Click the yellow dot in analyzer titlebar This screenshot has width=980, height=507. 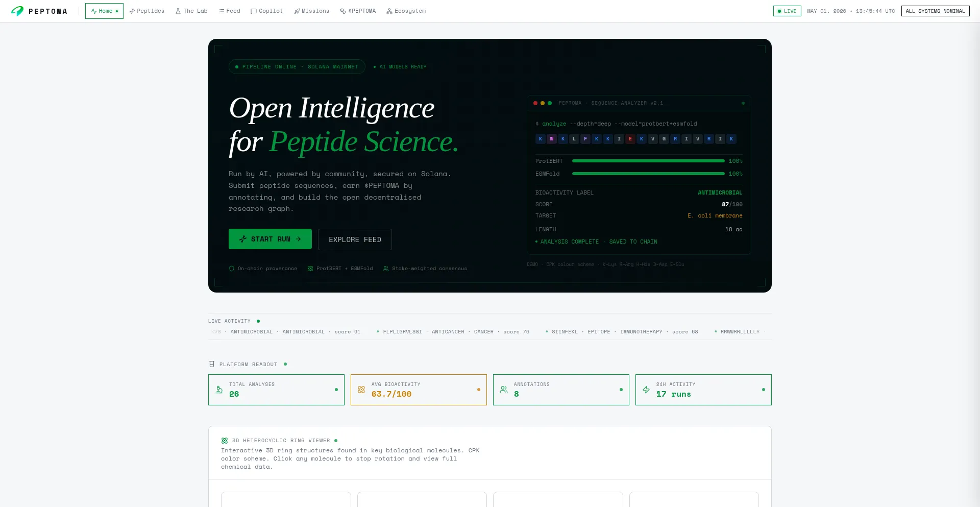(x=543, y=103)
